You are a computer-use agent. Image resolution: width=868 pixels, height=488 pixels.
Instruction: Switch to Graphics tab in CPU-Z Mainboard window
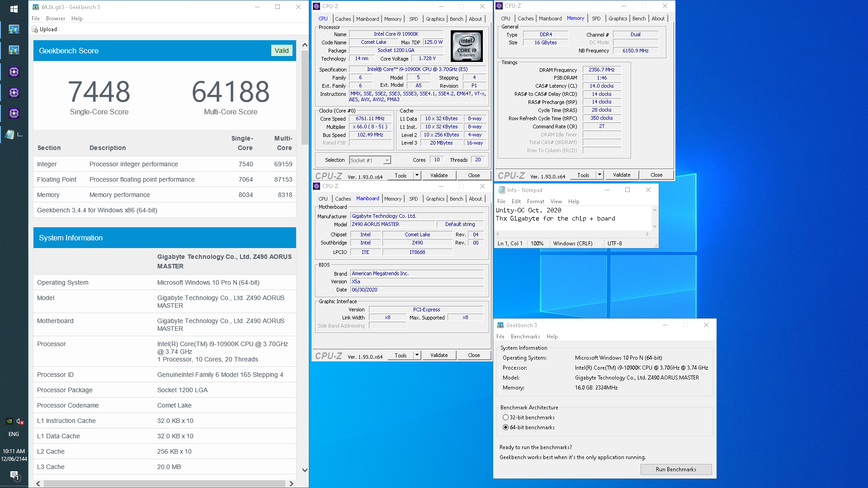click(435, 199)
